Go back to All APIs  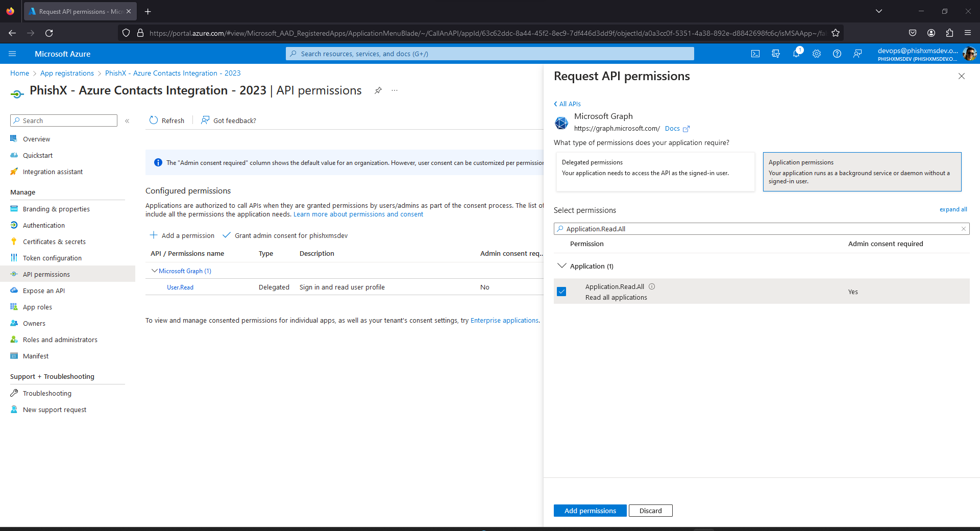(567, 104)
